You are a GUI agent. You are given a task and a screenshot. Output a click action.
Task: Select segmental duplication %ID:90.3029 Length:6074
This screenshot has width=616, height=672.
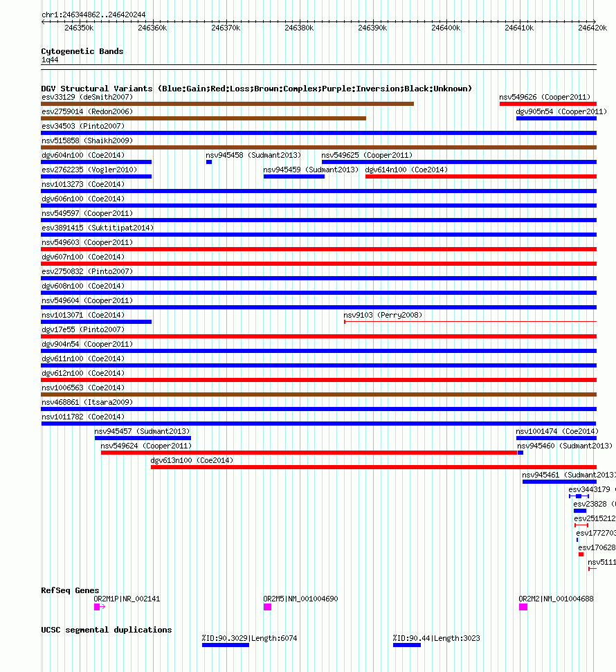coord(226,646)
